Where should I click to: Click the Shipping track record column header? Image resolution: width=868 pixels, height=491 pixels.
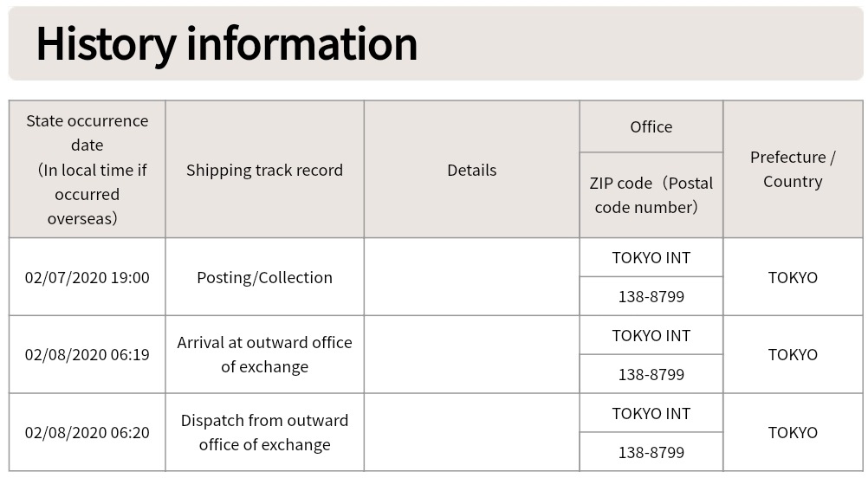(264, 170)
